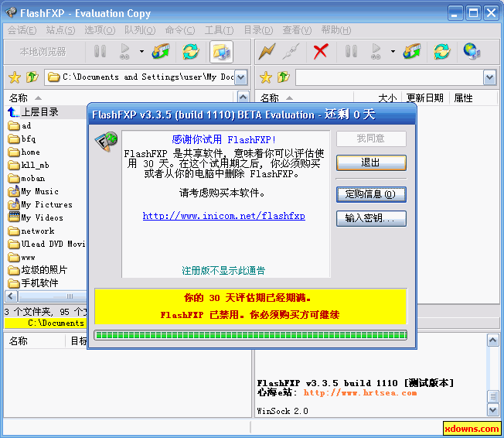Open the 站点(S) menu
Screen dimensions: 504x438
point(60,30)
